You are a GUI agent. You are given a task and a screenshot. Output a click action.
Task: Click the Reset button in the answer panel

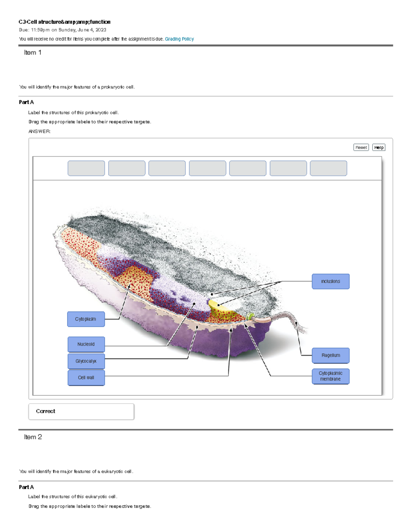pos(361,147)
